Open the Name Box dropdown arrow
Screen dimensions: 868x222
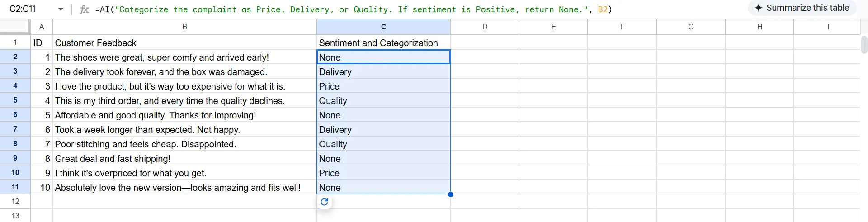click(61, 9)
